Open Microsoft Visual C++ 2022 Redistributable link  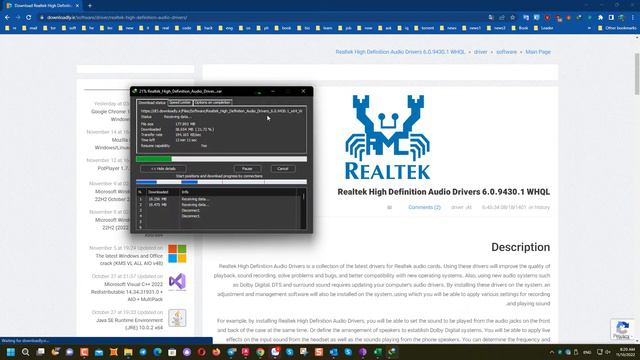tap(127, 292)
